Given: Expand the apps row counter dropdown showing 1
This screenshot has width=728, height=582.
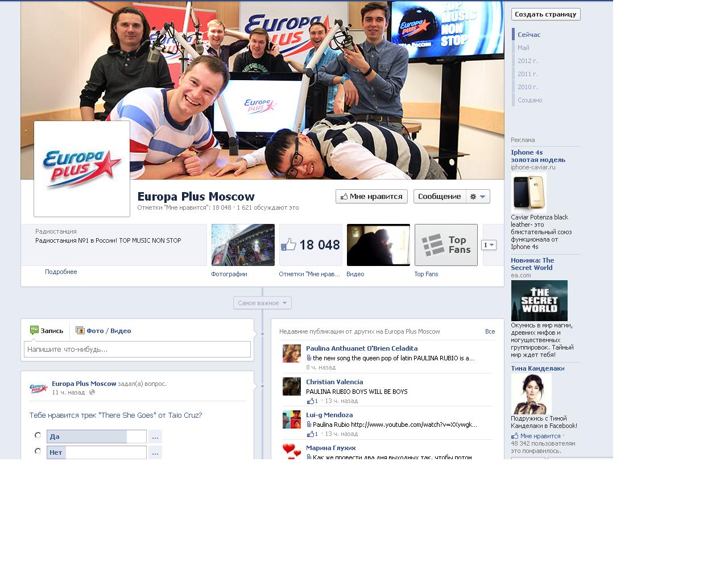Looking at the screenshot, I should (x=489, y=245).
